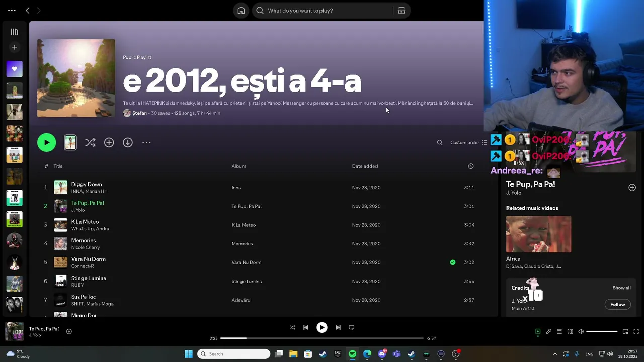Toggle shuffle in the player bar
This screenshot has width=644, height=362.
pos(292,327)
